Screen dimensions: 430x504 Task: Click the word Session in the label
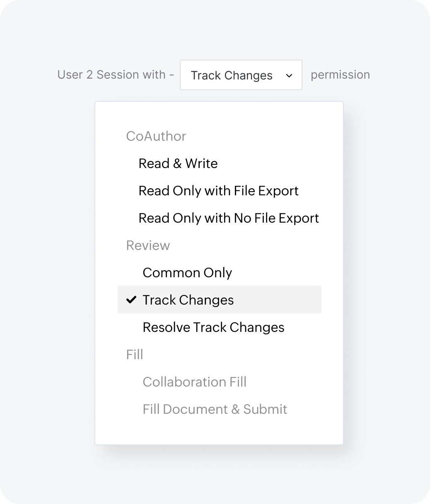pos(117,74)
